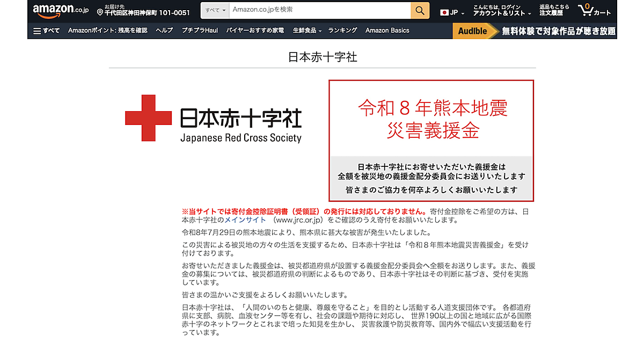
Task: Open the hamburger すべて menu
Action: click(46, 31)
